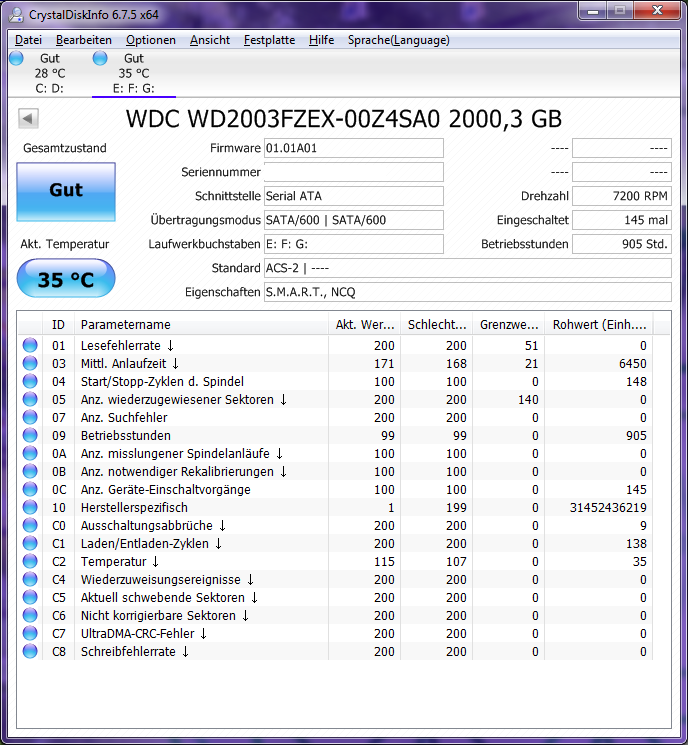Open the Sprache(Language) menu
The width and height of the screenshot is (688, 745).
pyautogui.click(x=399, y=40)
